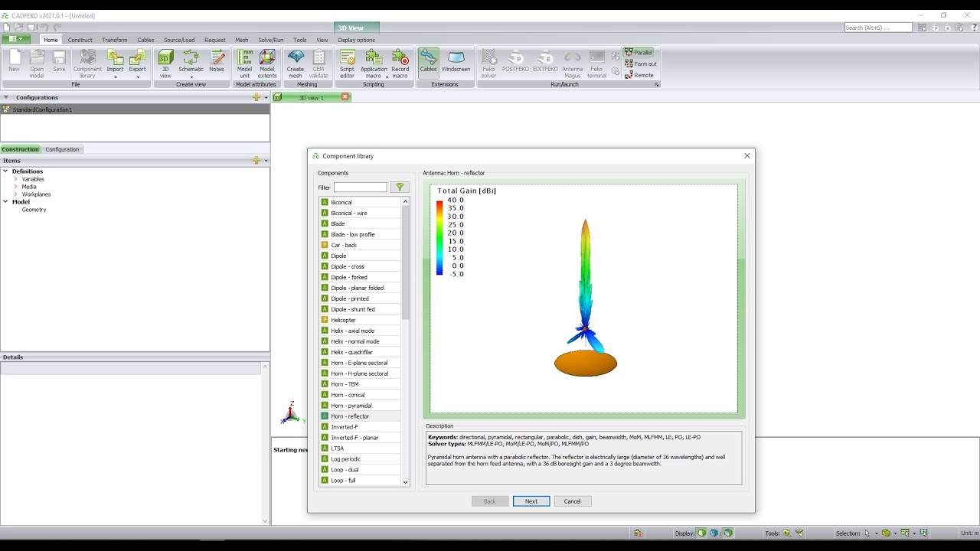Toggle the Remote run option
Screen dimensions: 980x551
click(639, 75)
